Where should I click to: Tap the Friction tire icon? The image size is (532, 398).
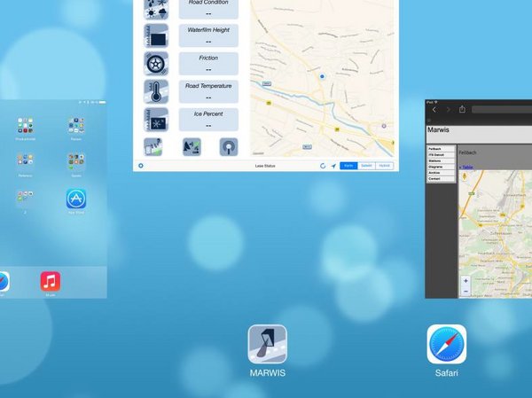[x=156, y=64]
